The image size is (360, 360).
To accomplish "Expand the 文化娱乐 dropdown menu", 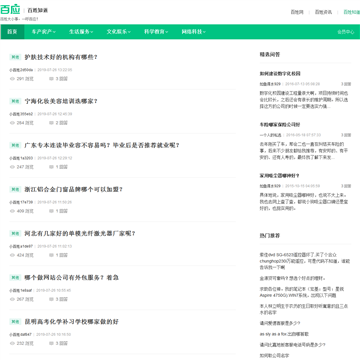I will pyautogui.click(x=119, y=32).
